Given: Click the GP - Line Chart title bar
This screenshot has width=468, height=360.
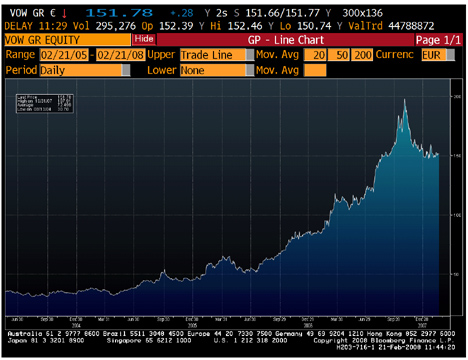Looking at the screenshot, I should click(x=285, y=40).
